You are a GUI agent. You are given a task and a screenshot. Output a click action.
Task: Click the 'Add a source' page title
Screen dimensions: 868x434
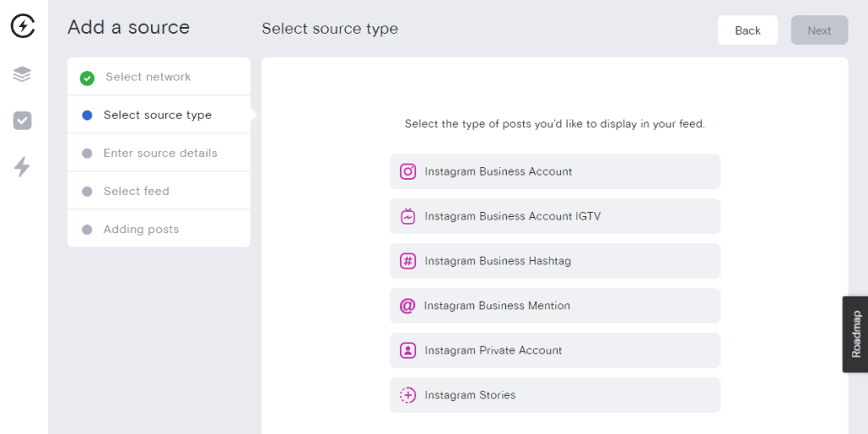(x=129, y=27)
